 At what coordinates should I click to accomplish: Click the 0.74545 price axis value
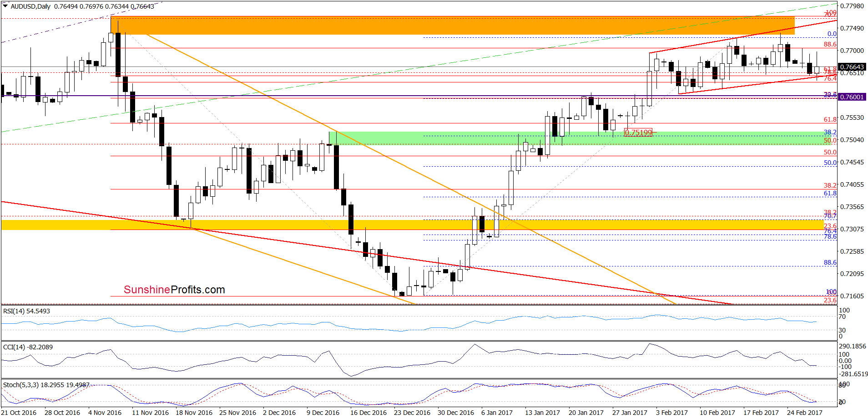coord(852,162)
